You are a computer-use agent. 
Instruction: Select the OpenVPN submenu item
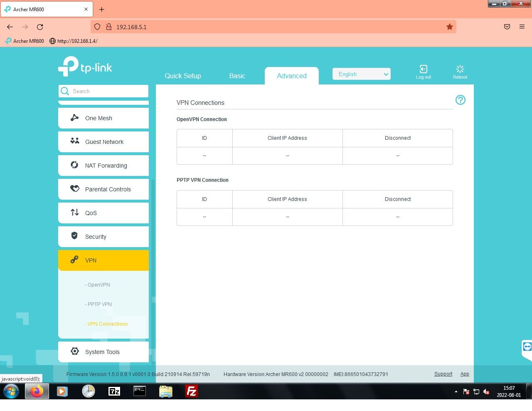coord(97,285)
